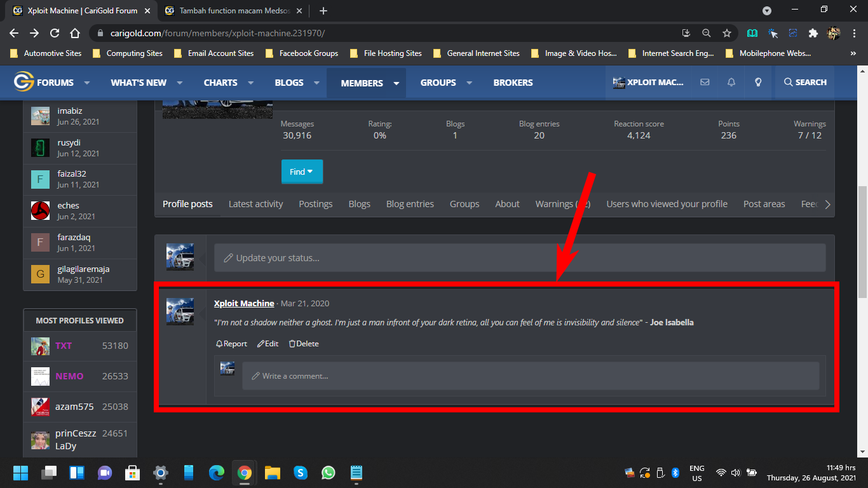Show hidden bookmarks with the overflow chevron
Screen dimensions: 868x488
853,53
